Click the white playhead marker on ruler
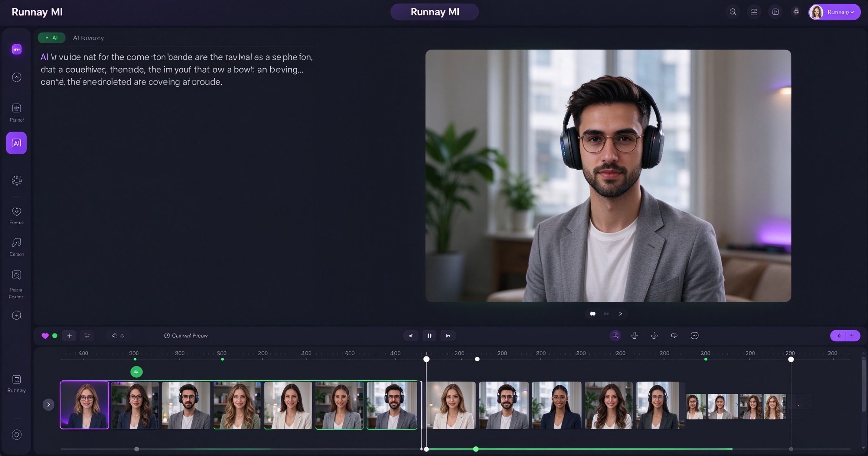Image resolution: width=868 pixels, height=456 pixels. (x=426, y=359)
